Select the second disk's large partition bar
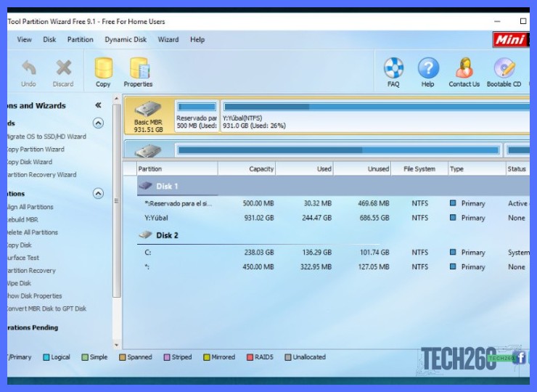This screenshot has width=537, height=392. coord(339,150)
